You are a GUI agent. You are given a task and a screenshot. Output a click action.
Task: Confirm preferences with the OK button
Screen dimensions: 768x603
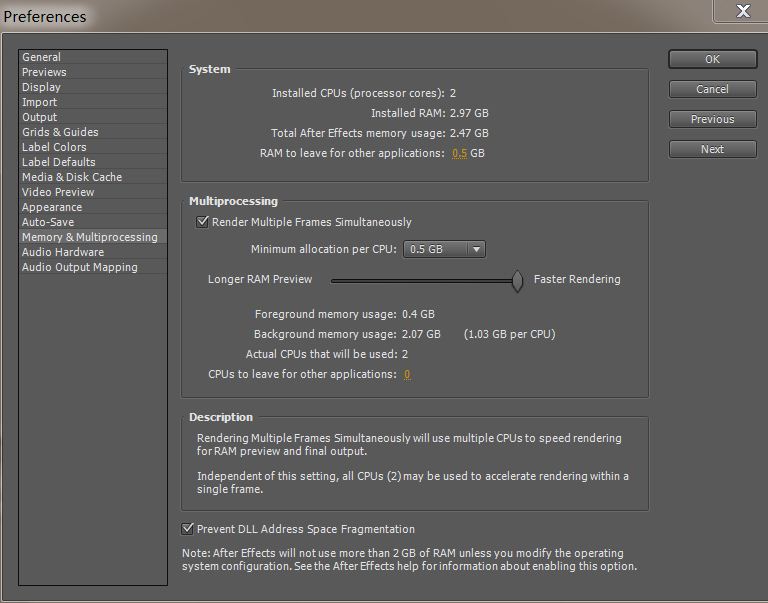(x=713, y=59)
